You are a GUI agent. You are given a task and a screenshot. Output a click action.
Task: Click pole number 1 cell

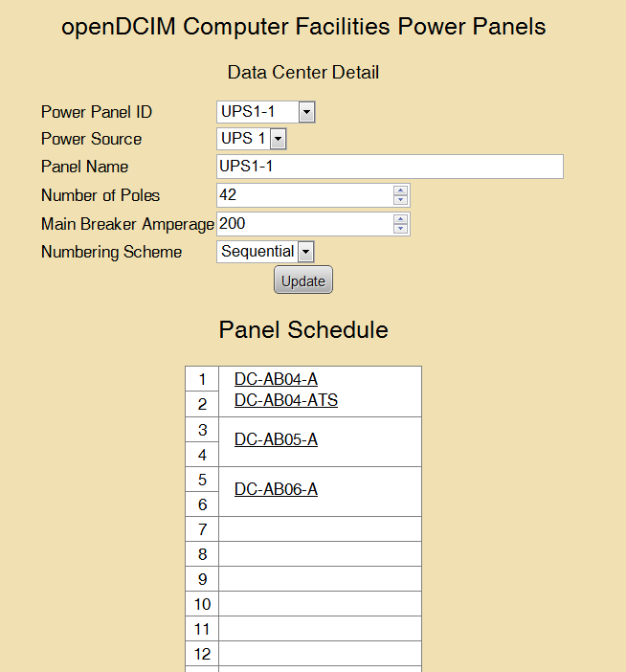click(x=202, y=379)
